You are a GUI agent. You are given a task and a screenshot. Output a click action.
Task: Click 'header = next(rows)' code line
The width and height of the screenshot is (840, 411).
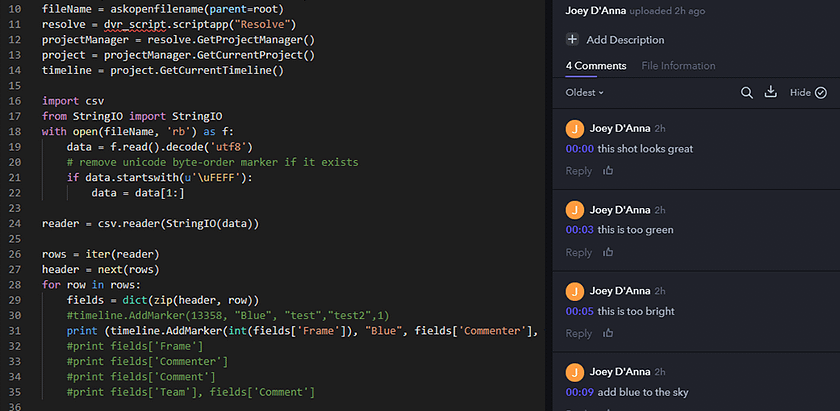101,269
